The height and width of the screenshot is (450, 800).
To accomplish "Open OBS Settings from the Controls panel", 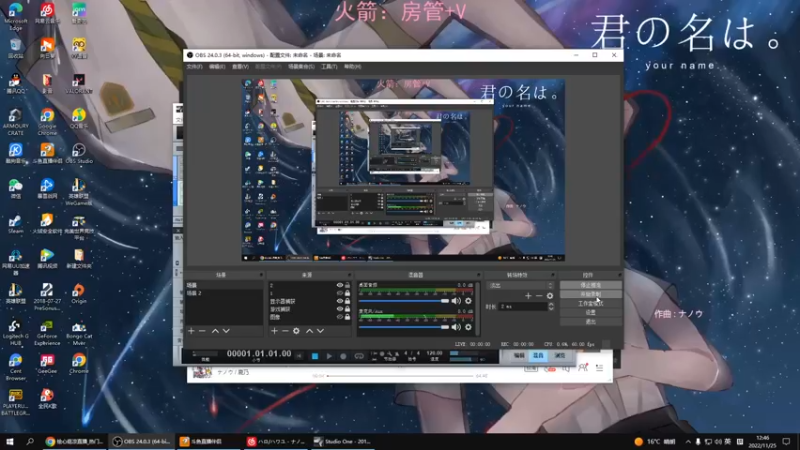I will tap(591, 312).
